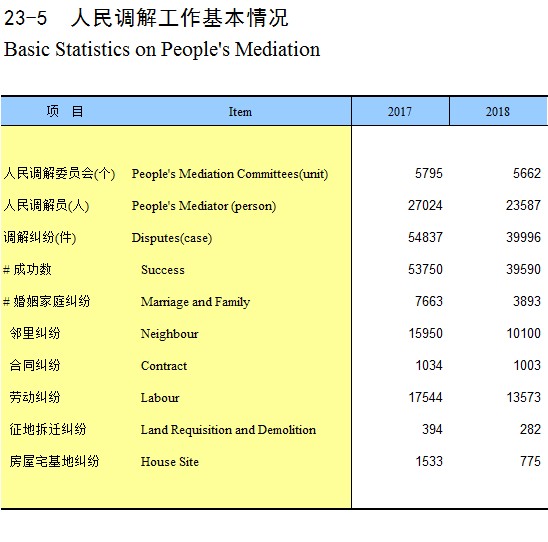Click the Item column header
The width and height of the screenshot is (548, 542).
click(240, 112)
